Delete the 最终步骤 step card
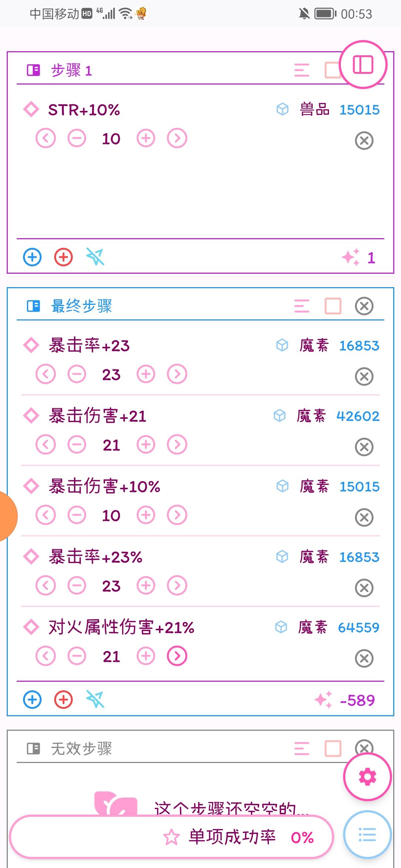This screenshot has height=868, width=401. [x=364, y=306]
